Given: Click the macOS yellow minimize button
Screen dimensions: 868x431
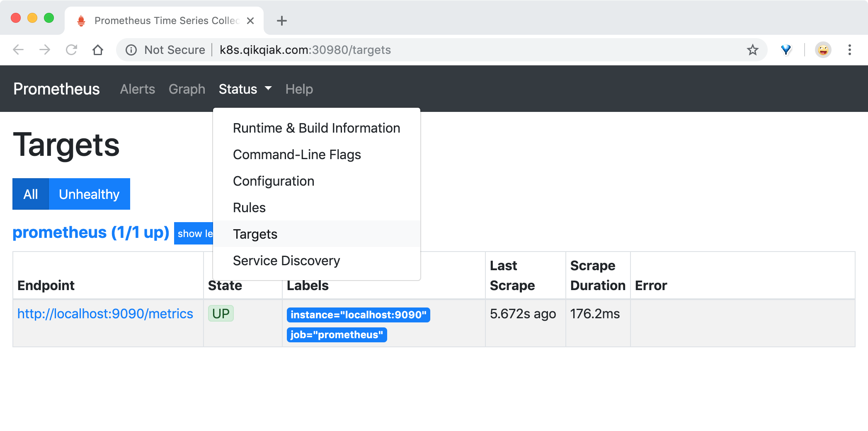Looking at the screenshot, I should [x=32, y=18].
